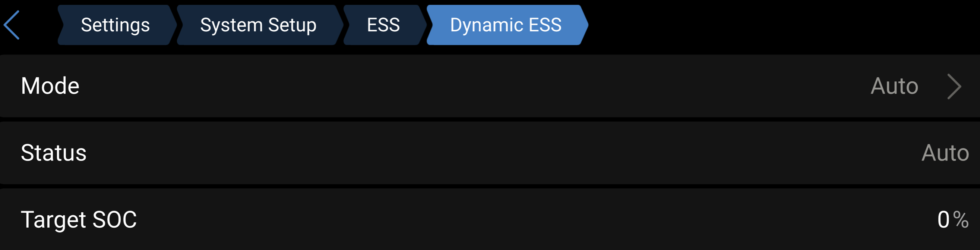Click the chevron arrow next to Mode
The width and height of the screenshot is (980, 250).
coord(954,87)
